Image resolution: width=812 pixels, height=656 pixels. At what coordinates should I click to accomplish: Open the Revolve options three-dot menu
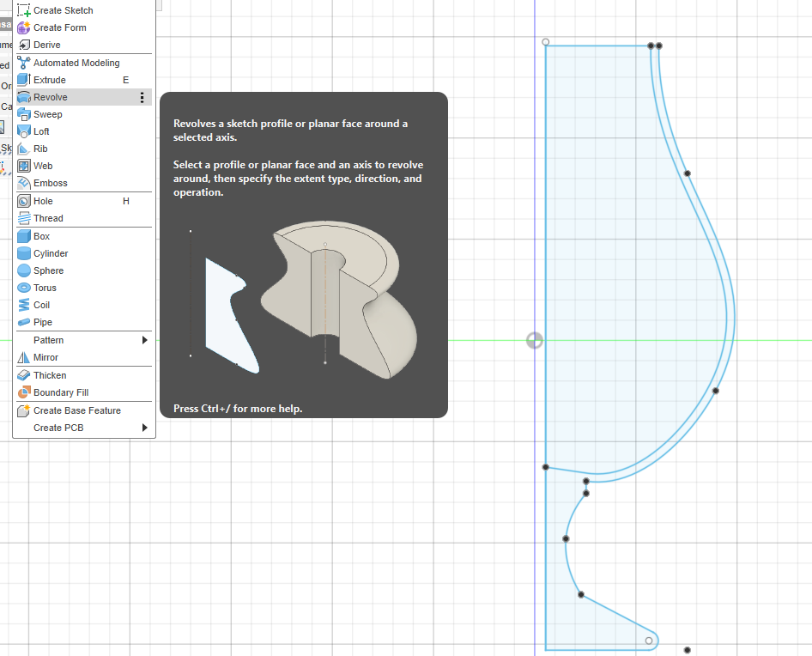[x=142, y=98]
